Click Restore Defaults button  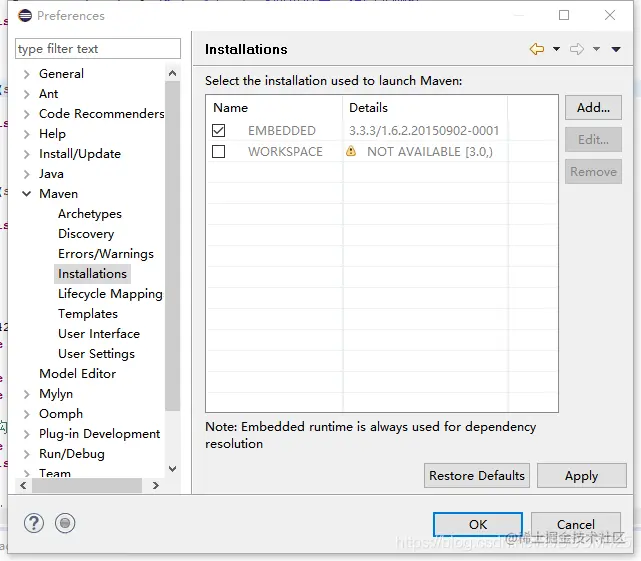pyautogui.click(x=477, y=476)
